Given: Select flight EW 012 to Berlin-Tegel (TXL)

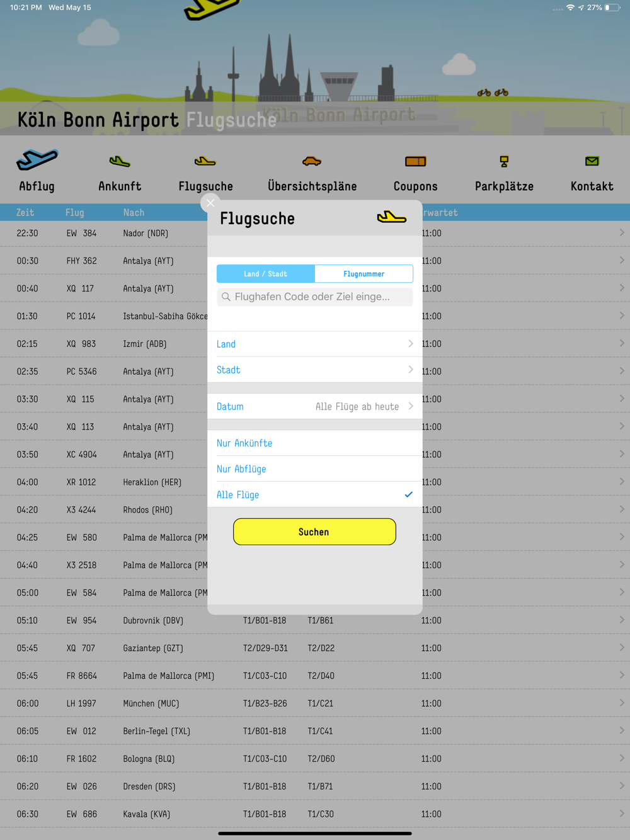Looking at the screenshot, I should pyautogui.click(x=315, y=731).
